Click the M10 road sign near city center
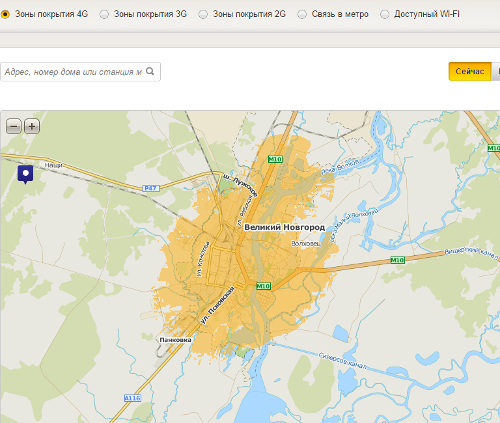The image size is (500, 423). point(263,286)
